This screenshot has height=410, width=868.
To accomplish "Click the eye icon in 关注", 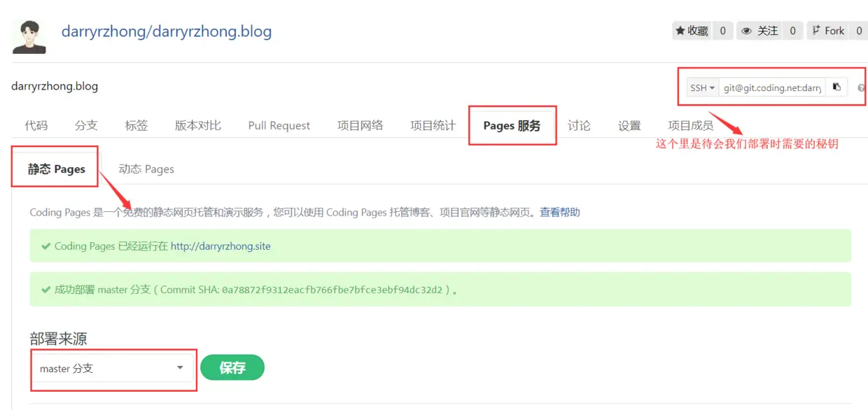I will [x=747, y=31].
